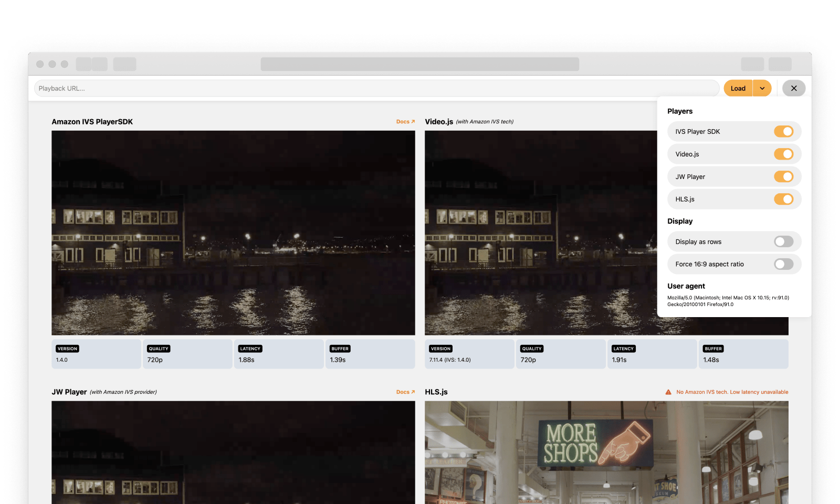840x504 pixels.
Task: Turn off the Video.js player toggle
Action: tap(784, 154)
